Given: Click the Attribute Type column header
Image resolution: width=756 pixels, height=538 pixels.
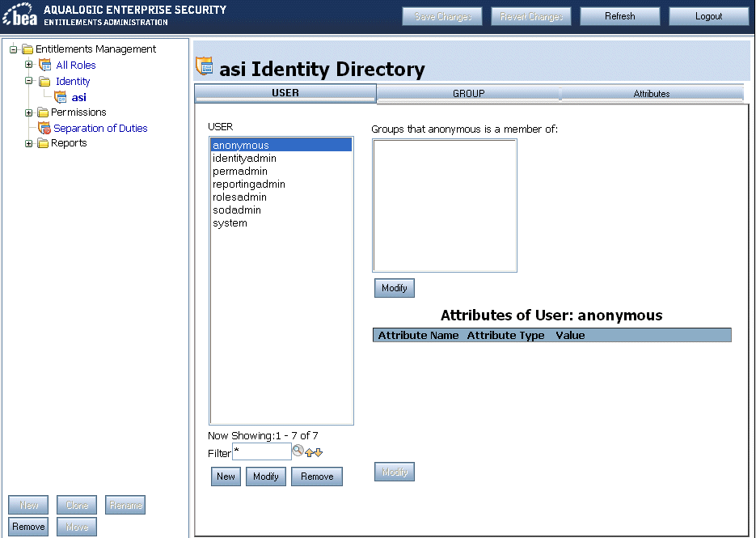Looking at the screenshot, I should 506,336.
